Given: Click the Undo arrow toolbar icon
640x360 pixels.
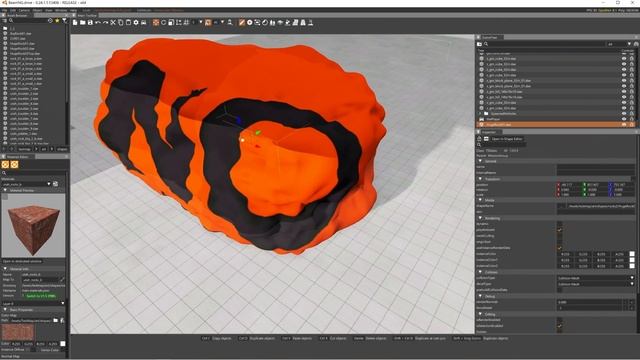Looking at the screenshot, I should [x=98, y=23].
